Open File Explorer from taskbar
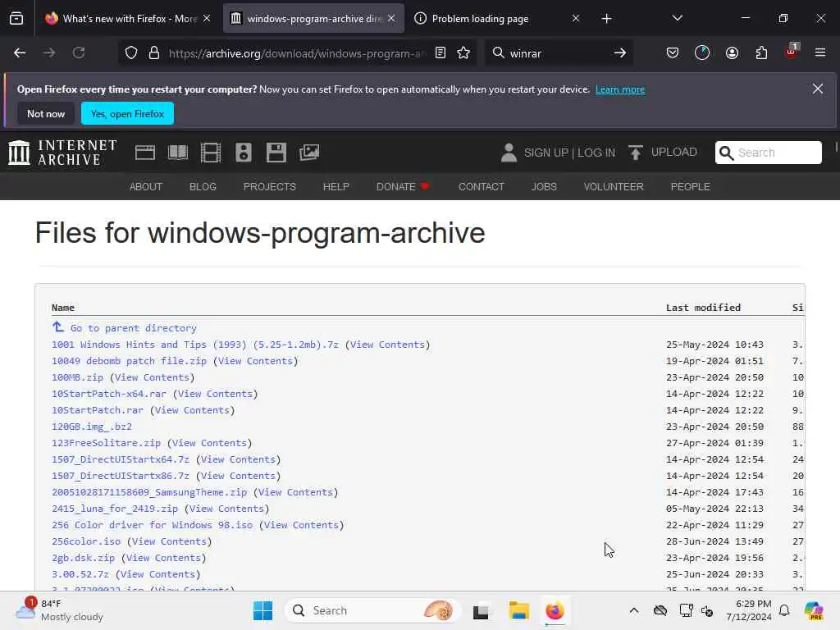The width and height of the screenshot is (840, 630). (518, 610)
